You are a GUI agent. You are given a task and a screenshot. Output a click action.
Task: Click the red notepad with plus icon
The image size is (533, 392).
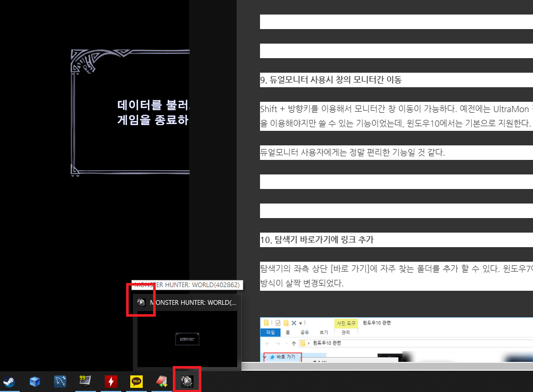coord(162,382)
